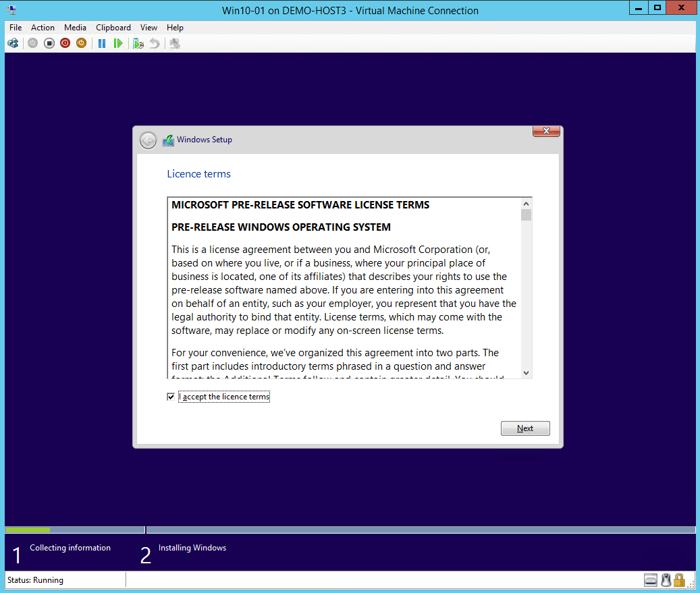Click the mouse icon in status bar
This screenshot has width=700, height=593.
point(666,580)
